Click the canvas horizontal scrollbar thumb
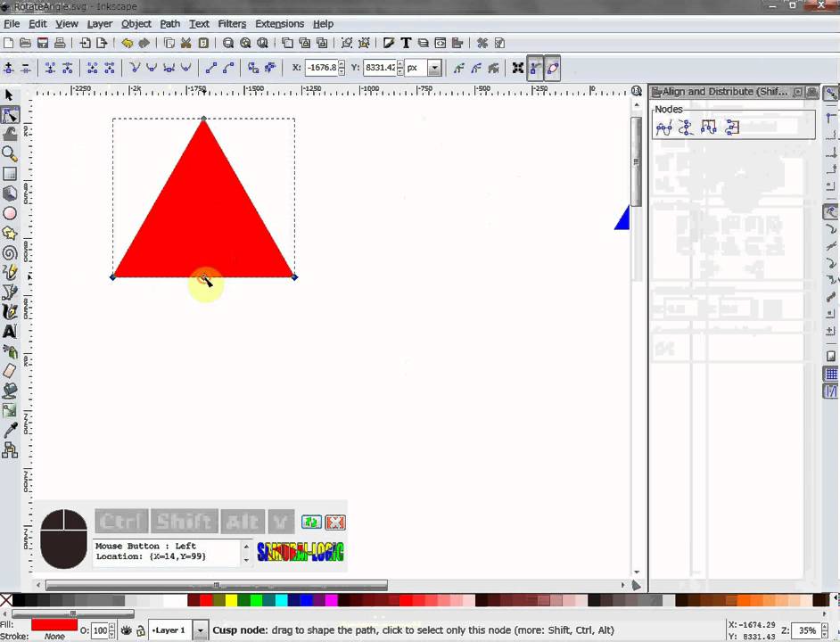Image resolution: width=840 pixels, height=642 pixels. pyautogui.click(x=217, y=585)
